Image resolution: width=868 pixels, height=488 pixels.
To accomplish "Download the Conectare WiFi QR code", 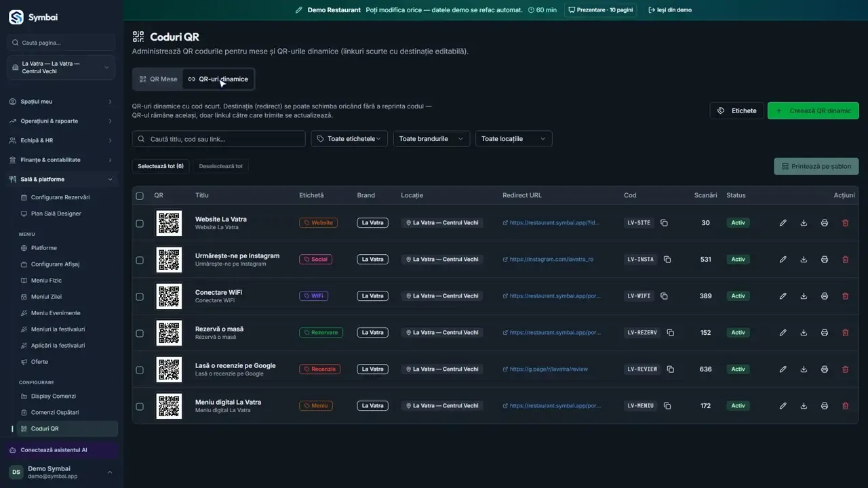I will click(x=804, y=296).
